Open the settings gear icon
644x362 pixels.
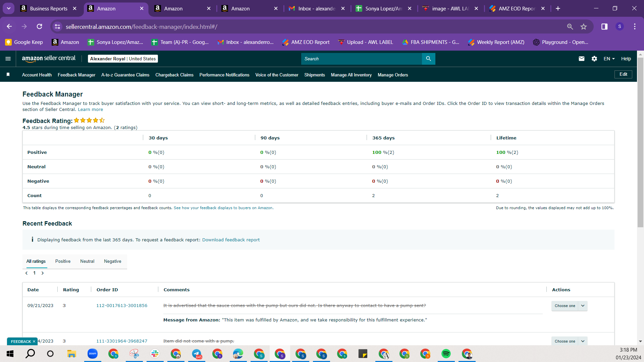point(594,59)
